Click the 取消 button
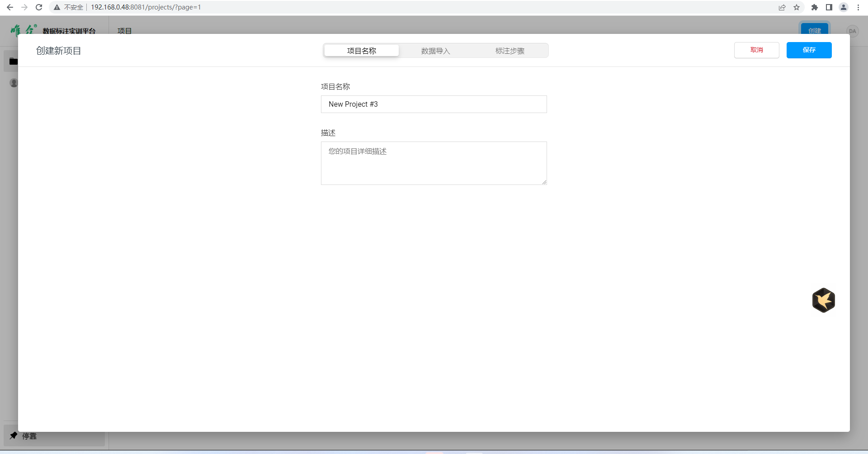This screenshot has width=868, height=454. 756,50
